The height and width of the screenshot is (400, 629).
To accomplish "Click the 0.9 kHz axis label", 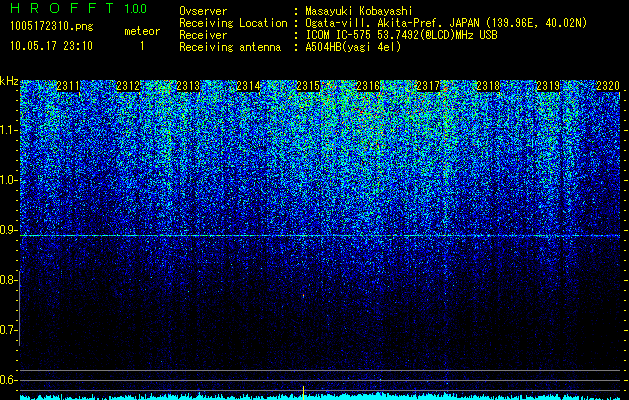I will tap(8, 230).
